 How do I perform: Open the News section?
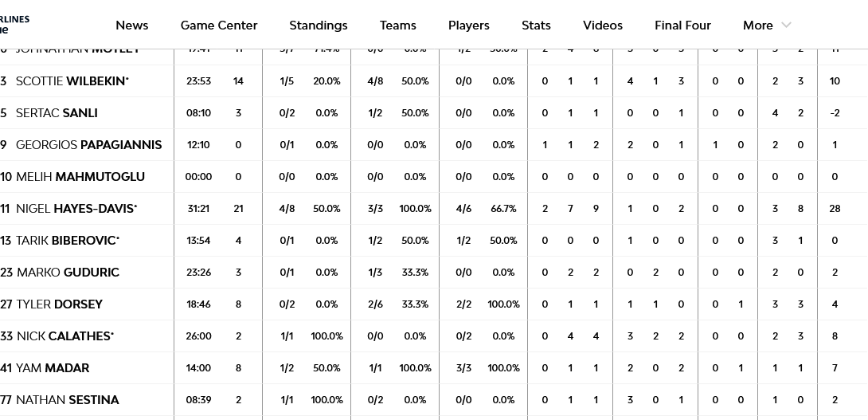[x=131, y=26]
